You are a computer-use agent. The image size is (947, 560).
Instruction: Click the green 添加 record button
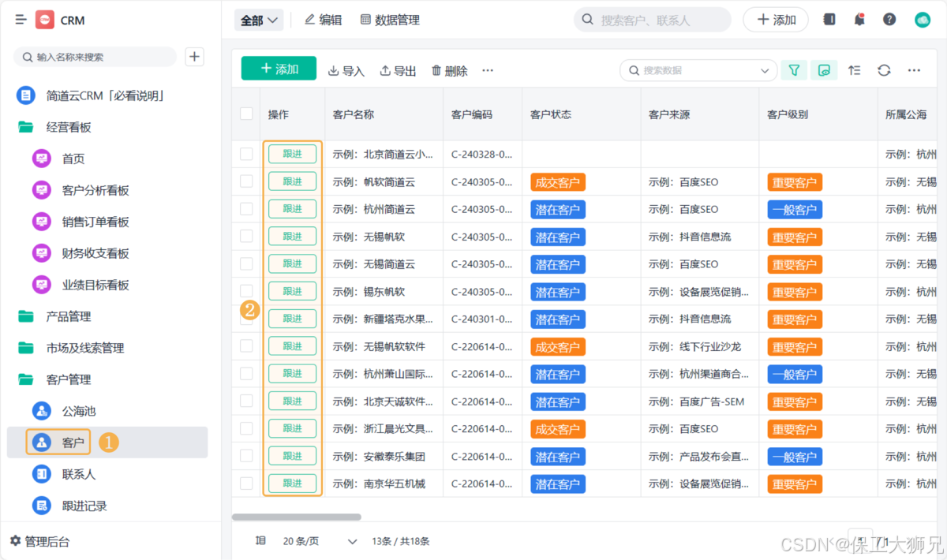[x=279, y=69]
